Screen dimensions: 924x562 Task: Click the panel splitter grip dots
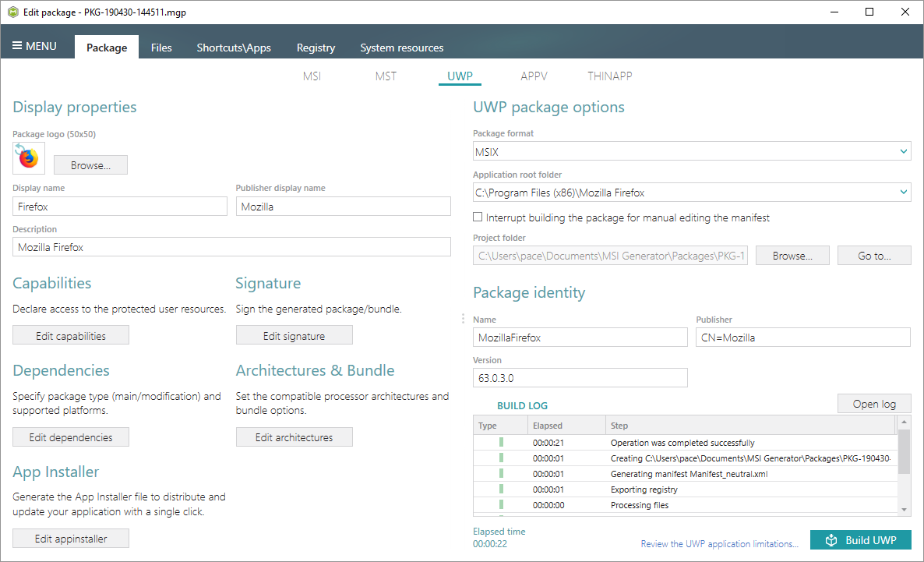tap(463, 319)
